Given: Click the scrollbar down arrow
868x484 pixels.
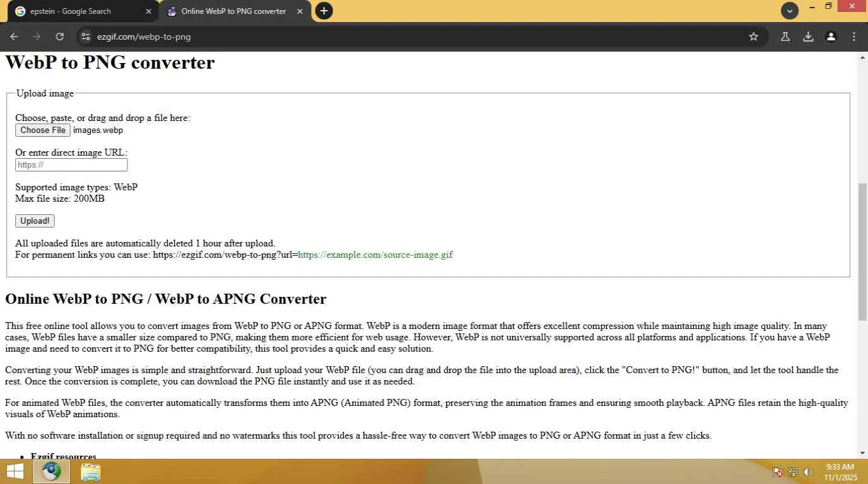Looking at the screenshot, I should pos(862,453).
